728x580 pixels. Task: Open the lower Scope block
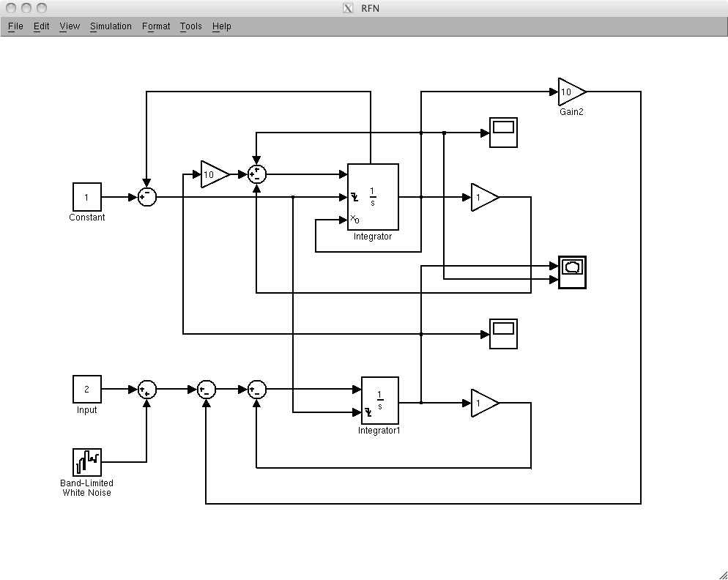[x=503, y=334]
